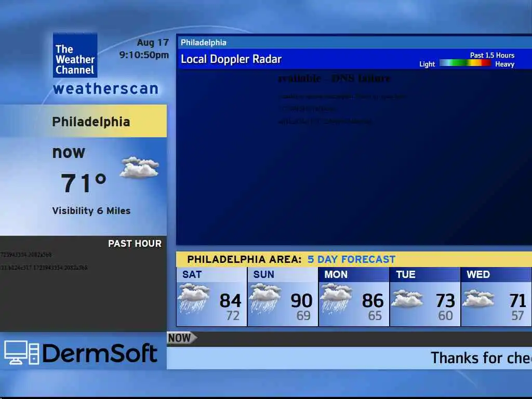Screen dimensions: 532x399
Task: Click the current conditions cloud icon
Action: (139, 167)
